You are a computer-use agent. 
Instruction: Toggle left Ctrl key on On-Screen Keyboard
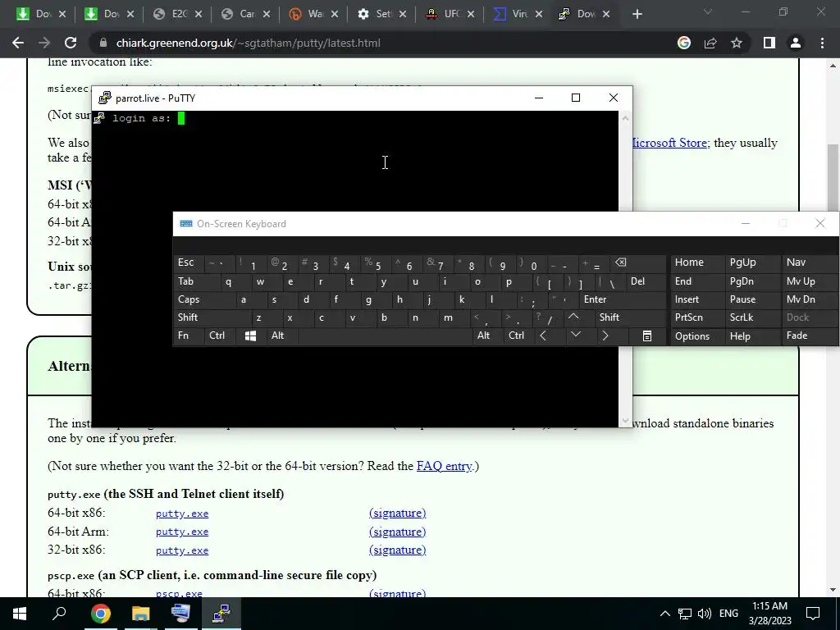(x=220, y=336)
